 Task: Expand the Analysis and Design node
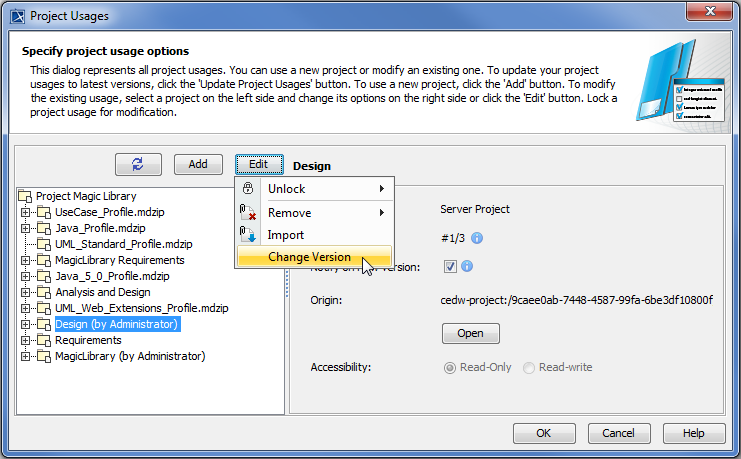point(26,292)
